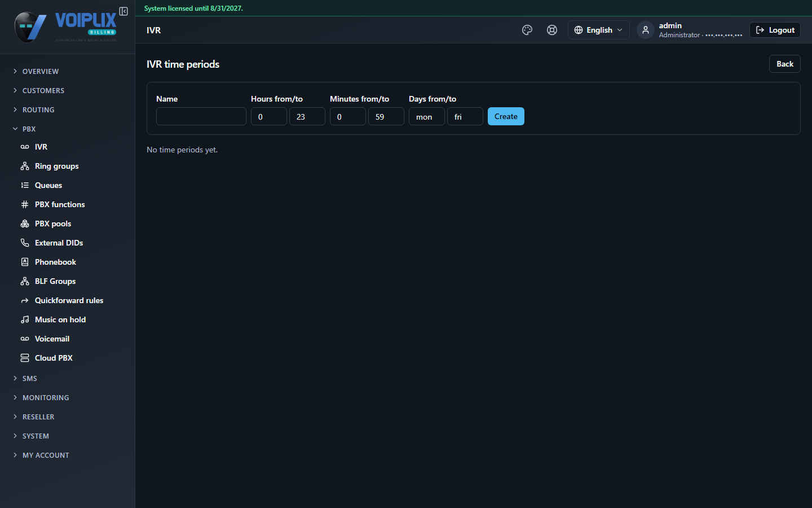Expand the RESELLER section
Image resolution: width=812 pixels, height=508 pixels.
click(x=68, y=417)
